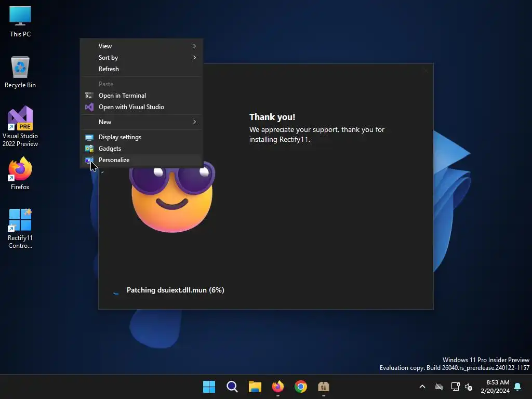
Task: Switch to Firefox on the taskbar
Action: pyautogui.click(x=278, y=387)
